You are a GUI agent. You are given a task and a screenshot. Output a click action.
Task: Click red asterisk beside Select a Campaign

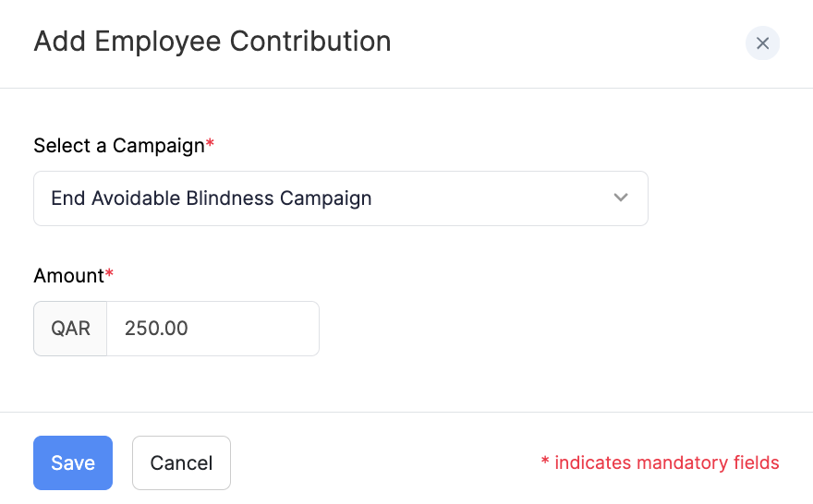[210, 145]
